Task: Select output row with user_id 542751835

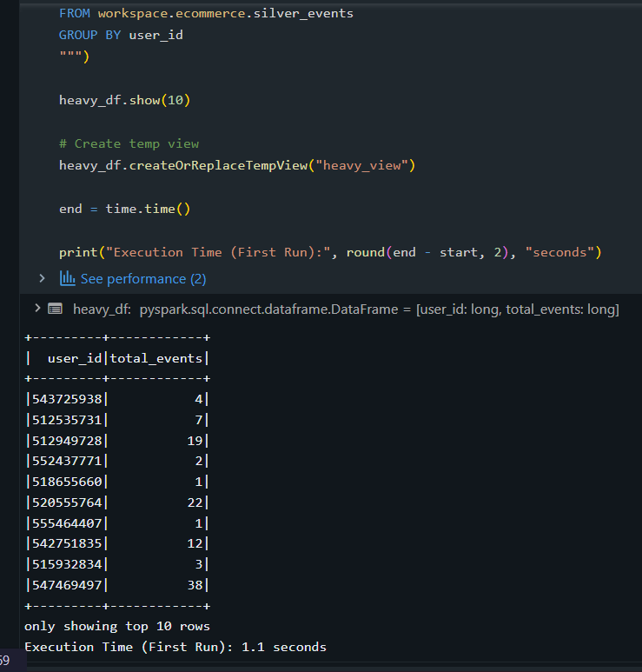Action: (x=117, y=544)
